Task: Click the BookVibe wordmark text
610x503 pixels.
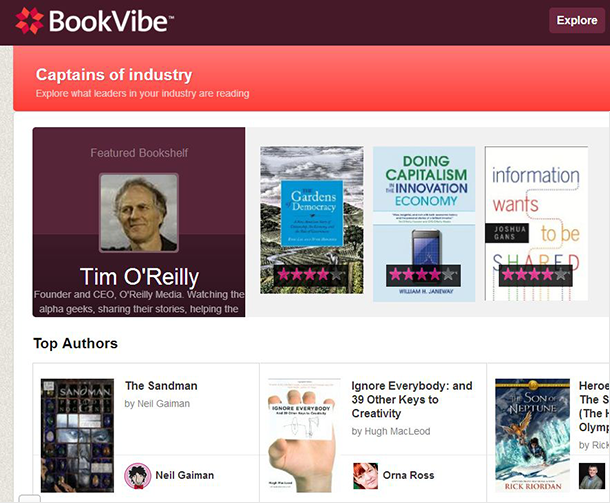Action: 110,21
